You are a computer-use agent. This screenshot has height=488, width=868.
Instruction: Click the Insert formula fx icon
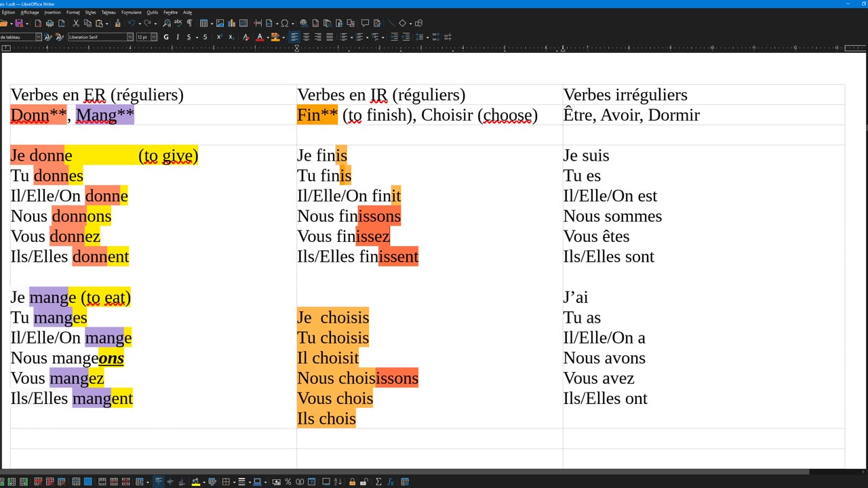[x=391, y=482]
